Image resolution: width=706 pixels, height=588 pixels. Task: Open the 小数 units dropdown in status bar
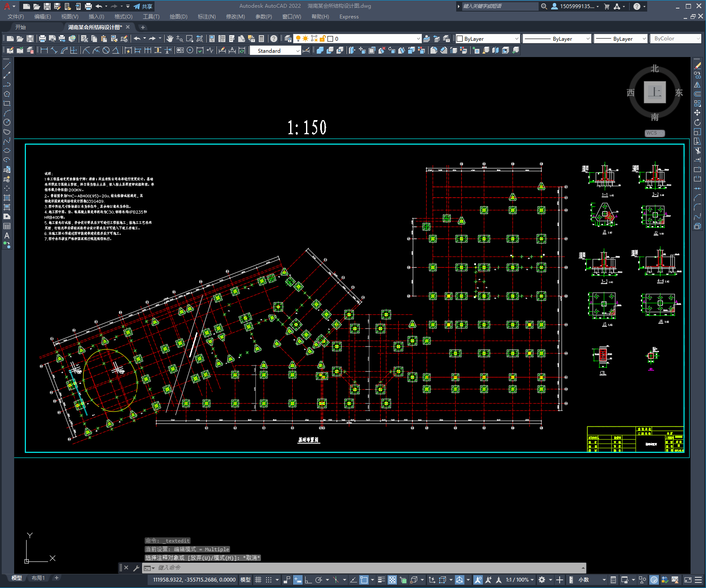tap(592, 580)
